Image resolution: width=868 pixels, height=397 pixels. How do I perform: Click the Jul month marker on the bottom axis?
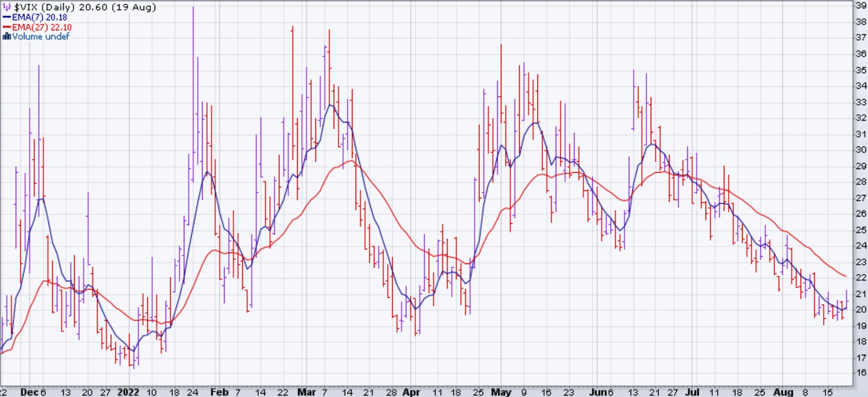(692, 392)
